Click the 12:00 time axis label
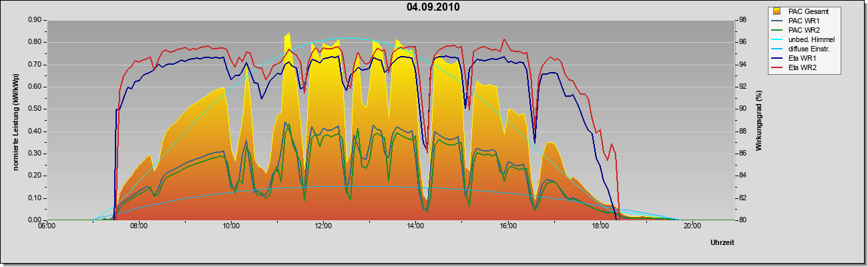This screenshot has height=267, width=868. [323, 226]
